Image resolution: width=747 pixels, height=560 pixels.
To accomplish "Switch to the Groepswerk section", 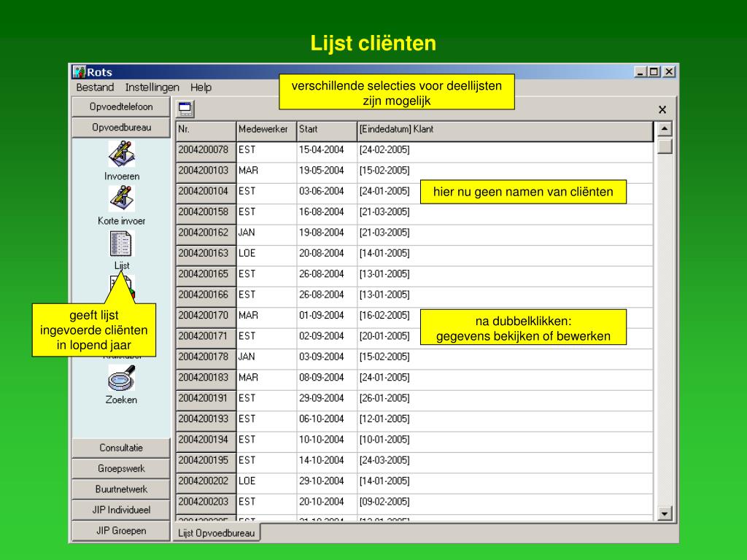I will (x=121, y=469).
